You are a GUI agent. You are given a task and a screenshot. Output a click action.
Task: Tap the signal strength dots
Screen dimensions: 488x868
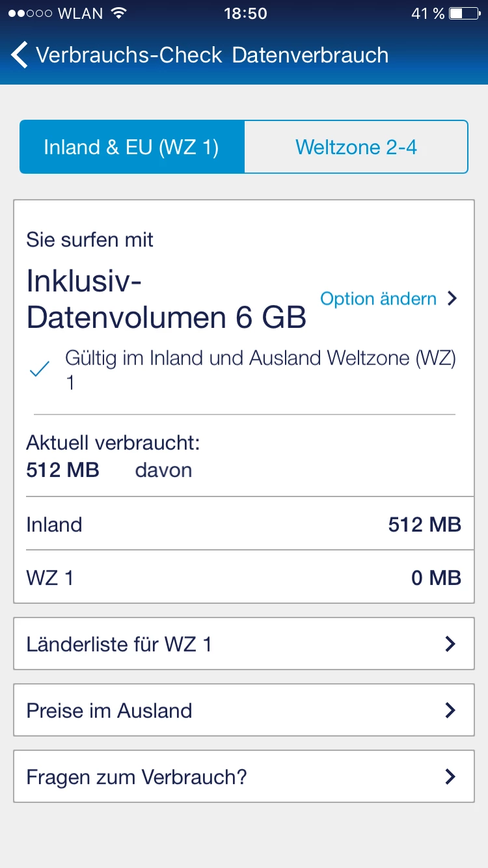pyautogui.click(x=31, y=14)
